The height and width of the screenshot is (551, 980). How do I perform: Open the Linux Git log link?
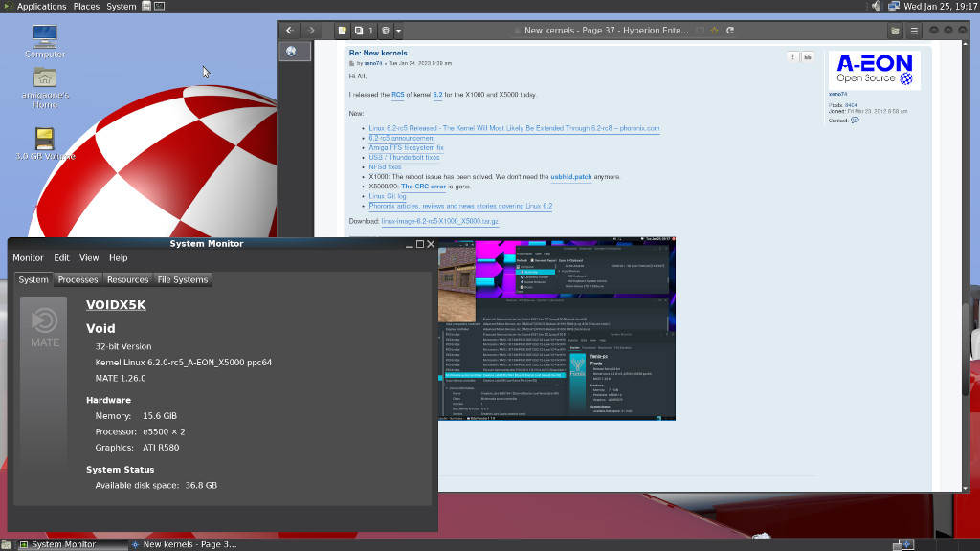pyautogui.click(x=387, y=196)
